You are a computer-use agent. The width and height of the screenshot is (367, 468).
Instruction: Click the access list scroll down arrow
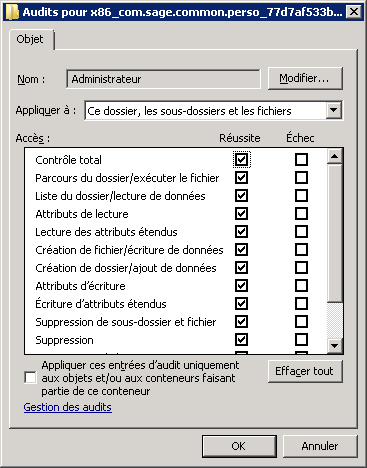tap(335, 346)
